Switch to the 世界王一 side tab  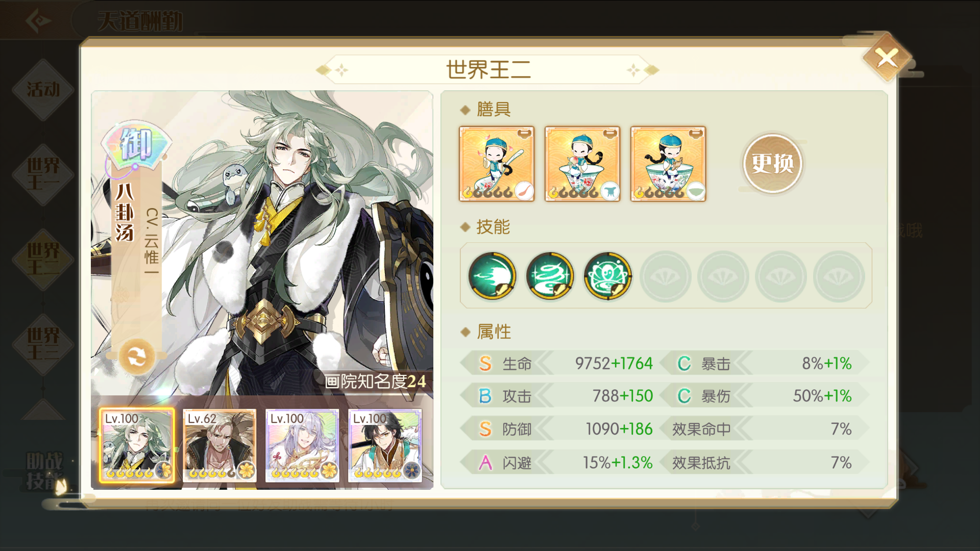pyautogui.click(x=43, y=174)
